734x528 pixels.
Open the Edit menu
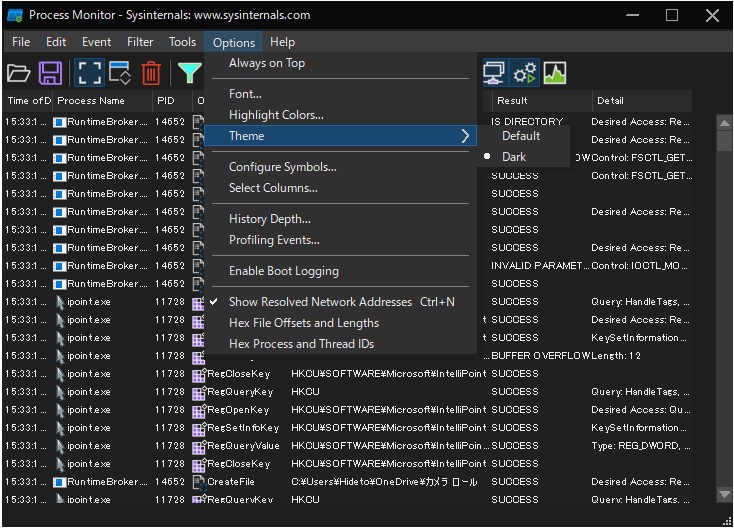pos(56,42)
